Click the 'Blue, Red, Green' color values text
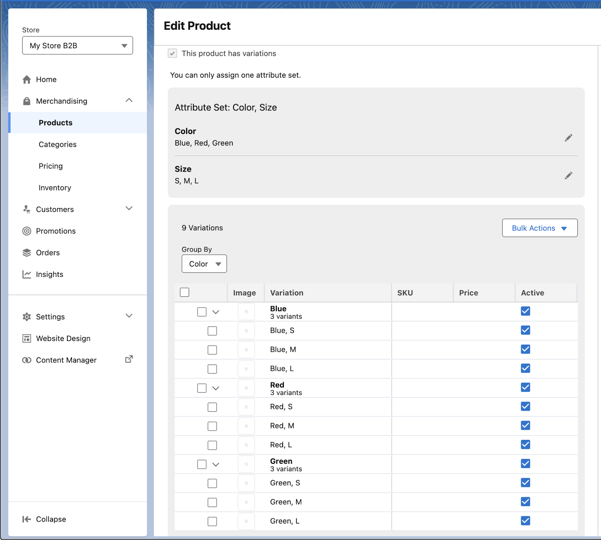 coord(204,143)
